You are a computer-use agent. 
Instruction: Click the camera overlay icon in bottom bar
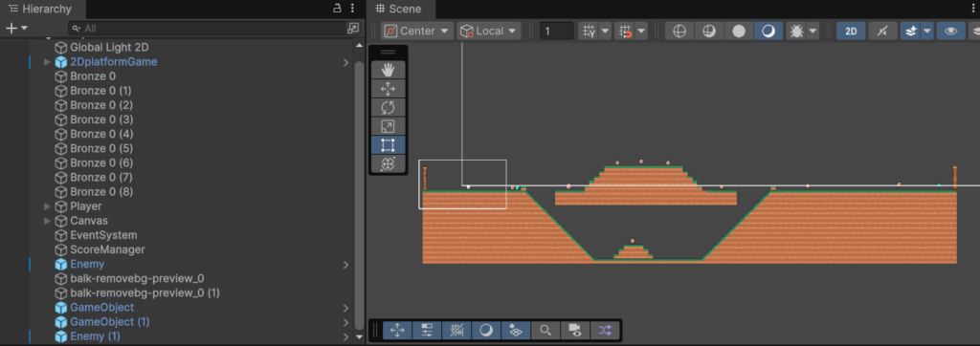575,330
